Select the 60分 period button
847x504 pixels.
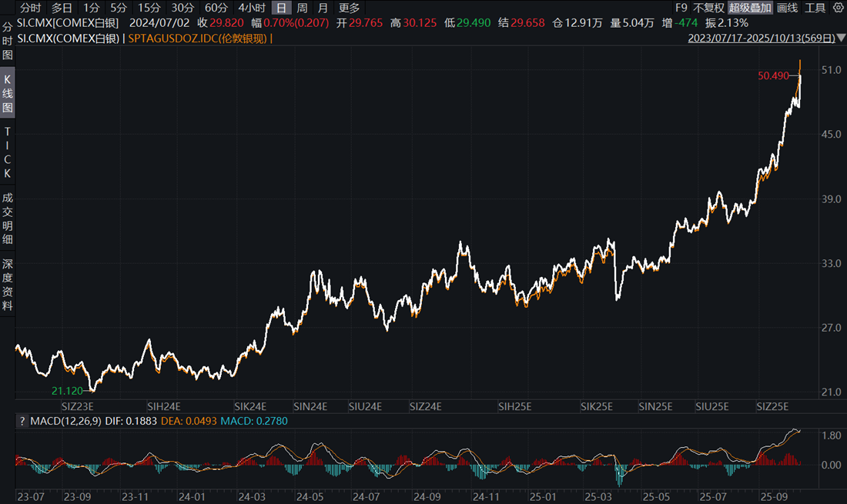pos(216,8)
